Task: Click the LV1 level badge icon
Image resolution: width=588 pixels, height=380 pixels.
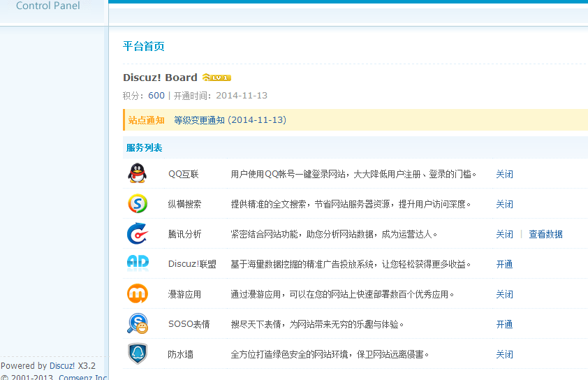Action: click(x=216, y=78)
